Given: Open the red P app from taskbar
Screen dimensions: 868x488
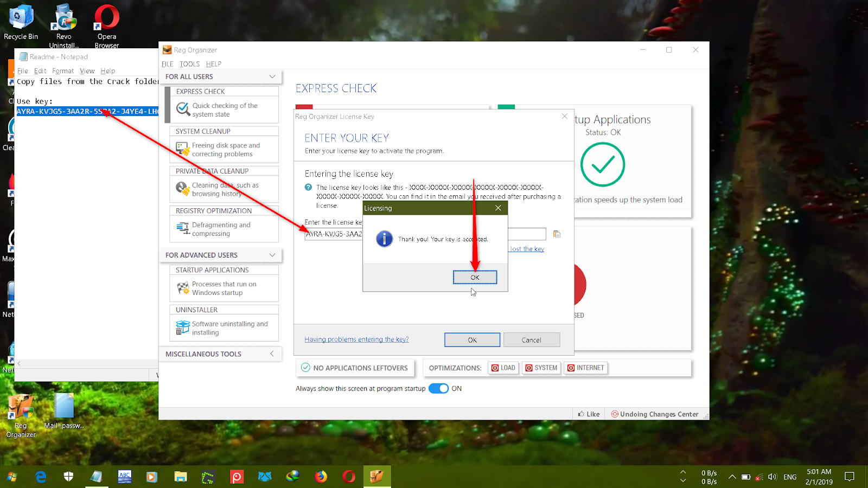Looking at the screenshot, I should coord(237,477).
